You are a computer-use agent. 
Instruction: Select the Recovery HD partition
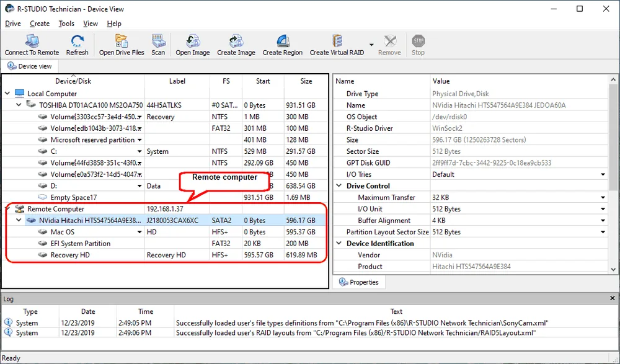pos(70,255)
